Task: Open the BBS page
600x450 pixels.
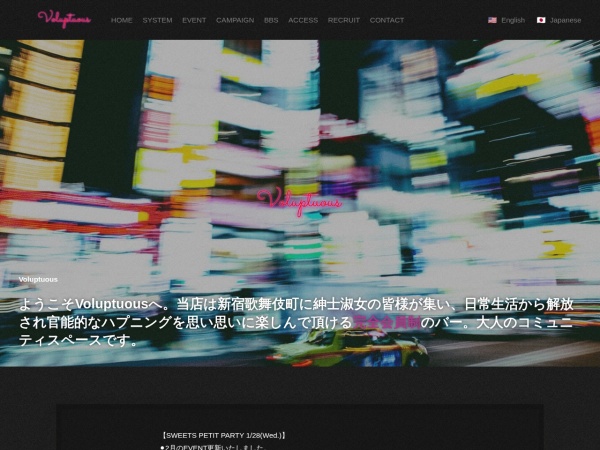Action: pos(271,20)
